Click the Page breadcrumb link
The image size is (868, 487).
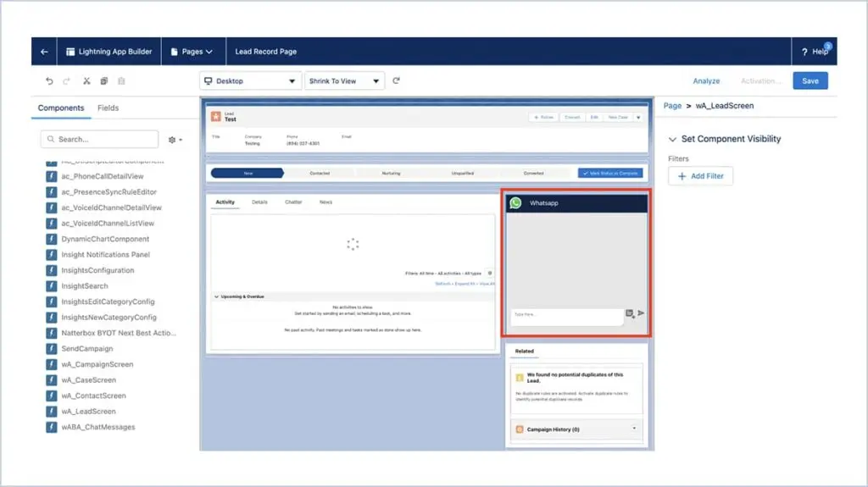coord(672,106)
